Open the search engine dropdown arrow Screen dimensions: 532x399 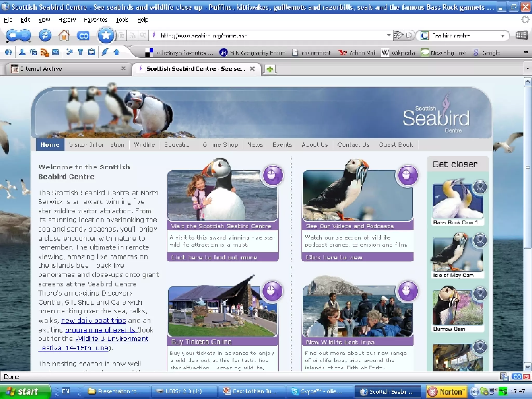(x=503, y=36)
